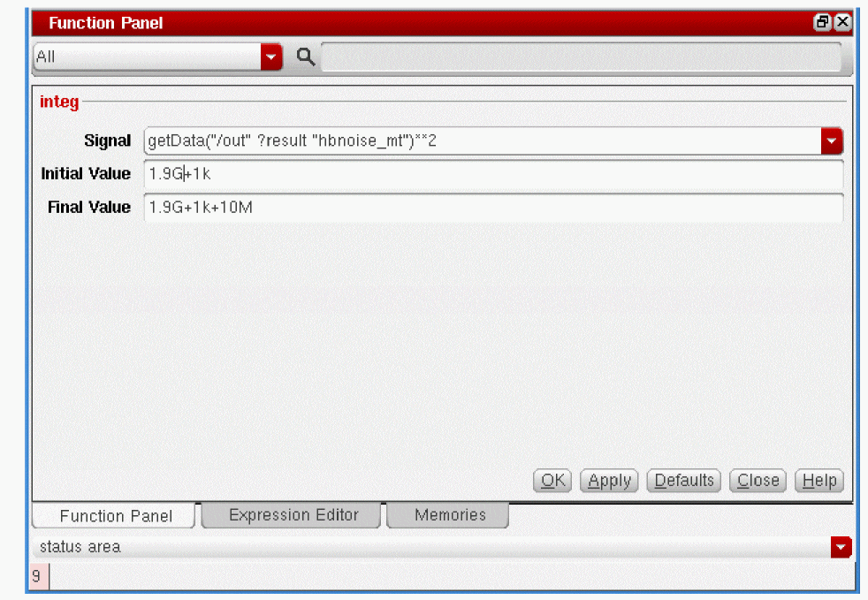
Task: Click the function search text field
Action: point(582,57)
